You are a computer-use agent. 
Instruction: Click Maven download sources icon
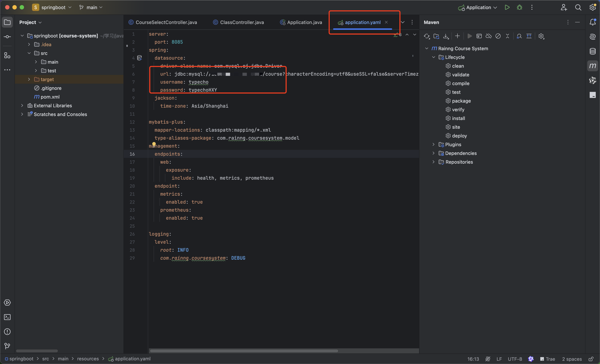point(446,36)
